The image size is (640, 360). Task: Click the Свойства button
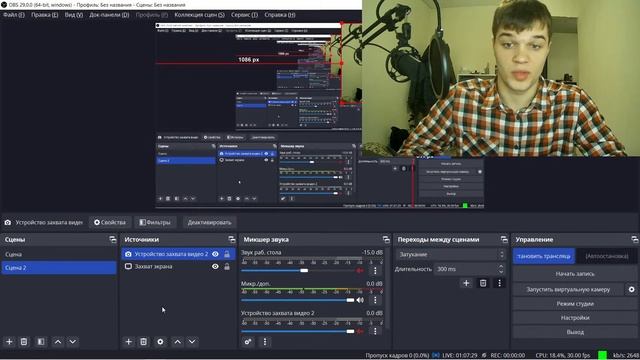110,222
